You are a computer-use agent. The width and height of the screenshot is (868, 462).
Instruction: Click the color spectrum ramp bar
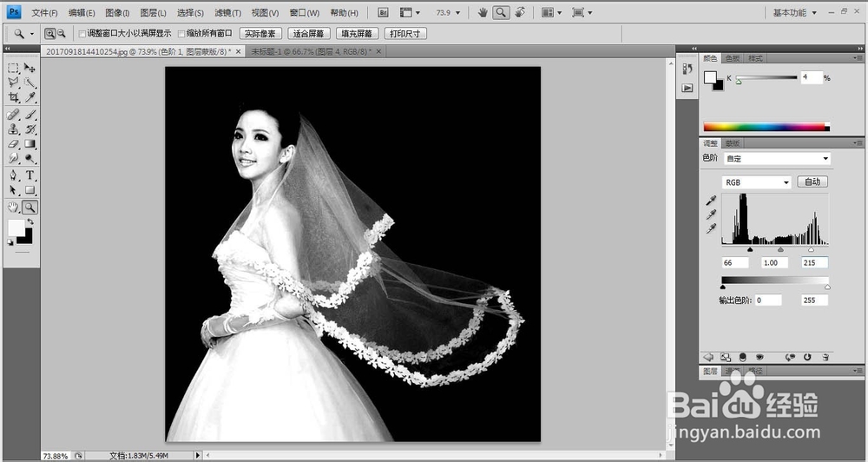point(766,127)
